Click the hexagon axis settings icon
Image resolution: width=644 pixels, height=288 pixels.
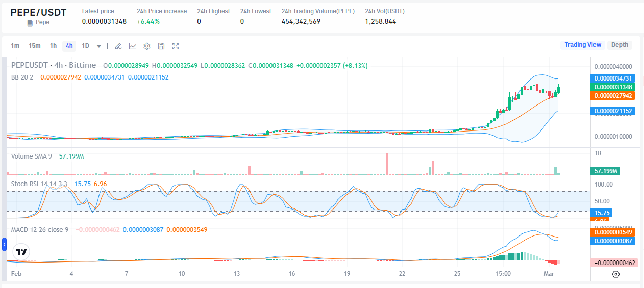point(615,274)
